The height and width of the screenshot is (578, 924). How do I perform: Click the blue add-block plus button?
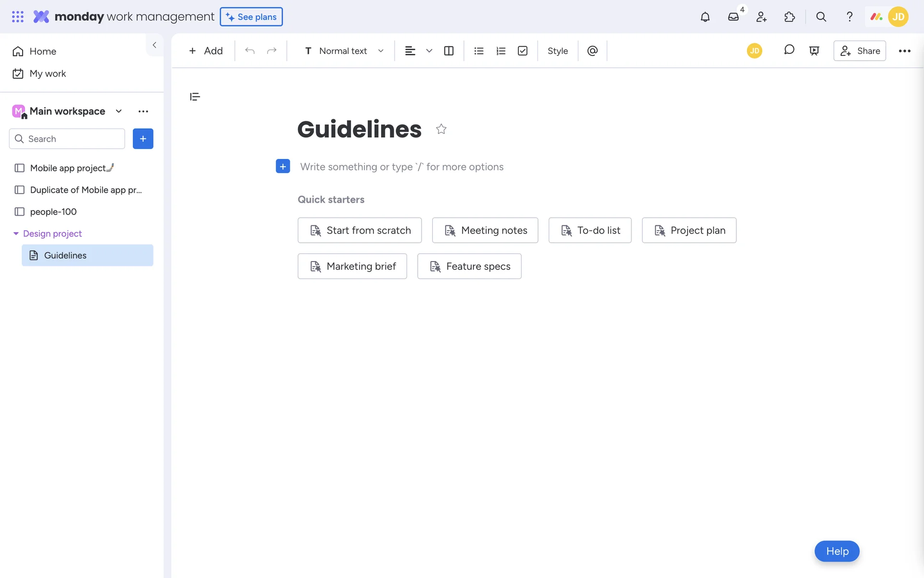pyautogui.click(x=283, y=166)
